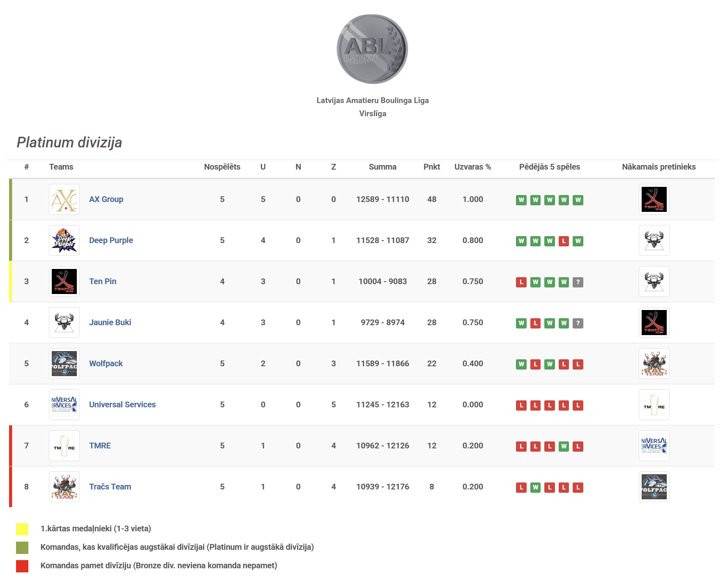Open the Ten Pin team link

(103, 281)
